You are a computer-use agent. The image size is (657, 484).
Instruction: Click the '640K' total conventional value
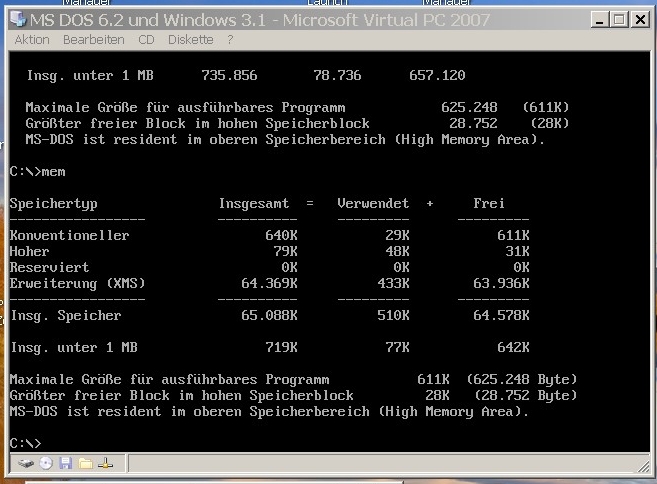point(281,236)
